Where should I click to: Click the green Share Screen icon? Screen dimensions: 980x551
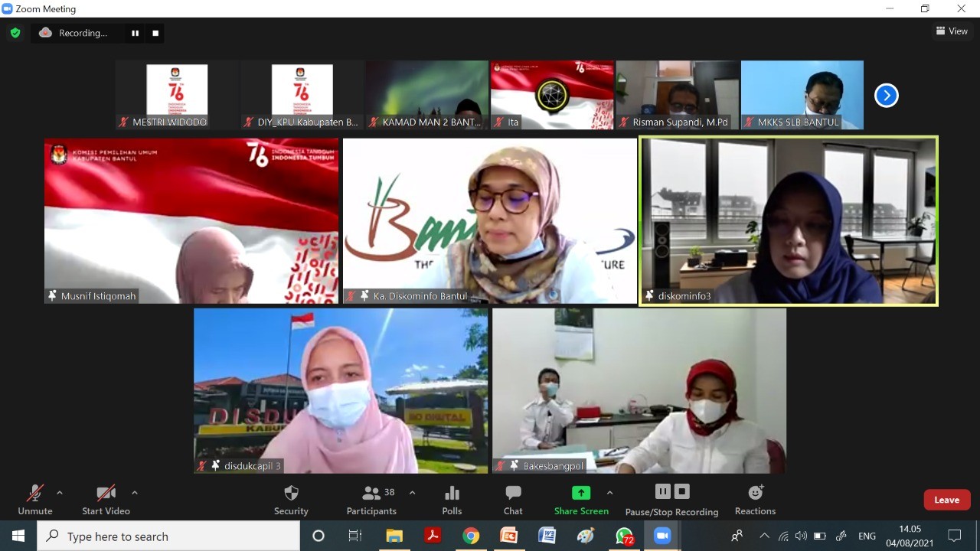pyautogui.click(x=581, y=494)
